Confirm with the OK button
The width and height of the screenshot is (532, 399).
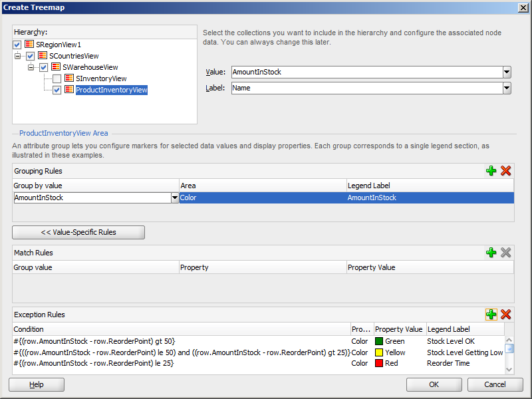pos(434,384)
